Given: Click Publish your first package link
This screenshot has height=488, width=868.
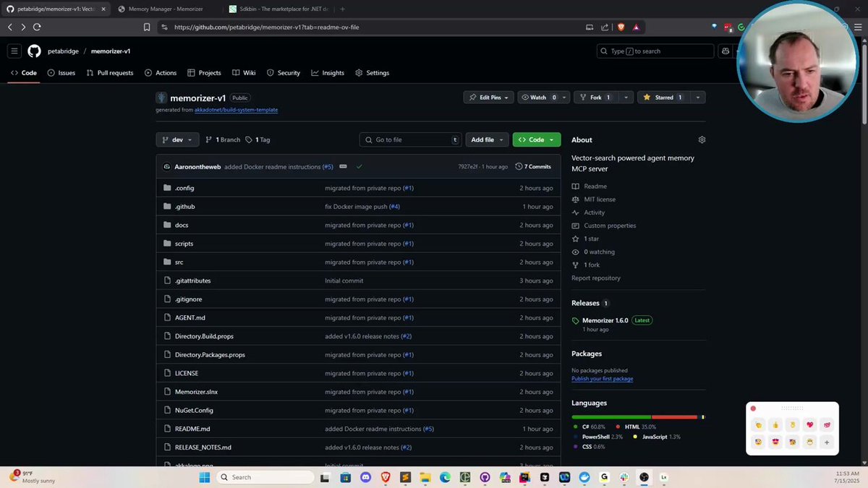Looking at the screenshot, I should point(602,379).
